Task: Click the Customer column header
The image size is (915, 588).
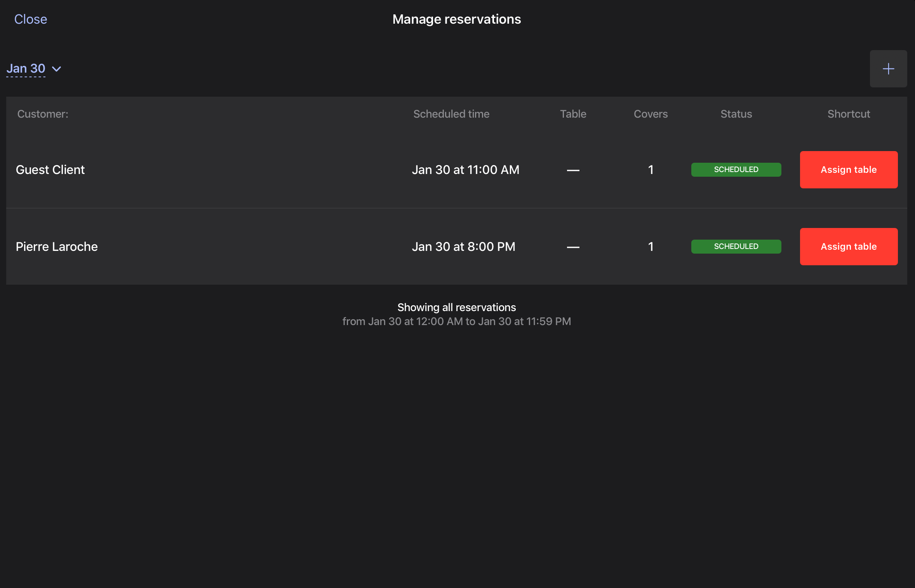Action: click(x=42, y=114)
